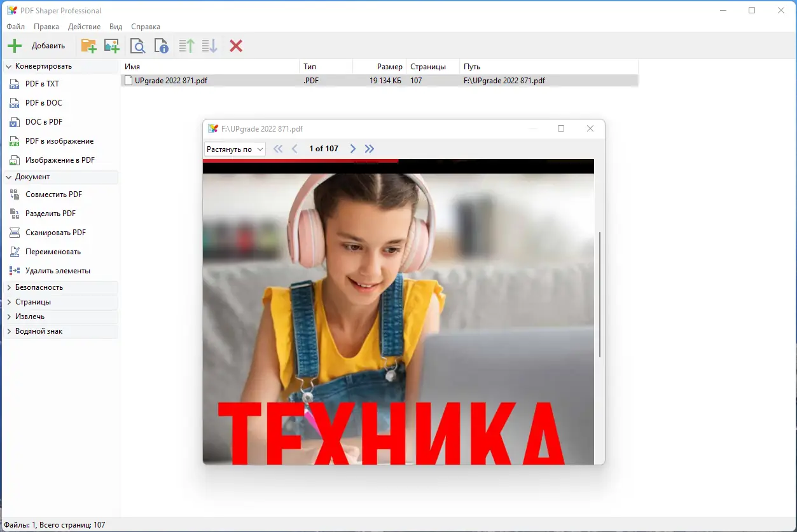Move file up using the sort-up icon
This screenshot has height=532, width=797.
coord(185,45)
